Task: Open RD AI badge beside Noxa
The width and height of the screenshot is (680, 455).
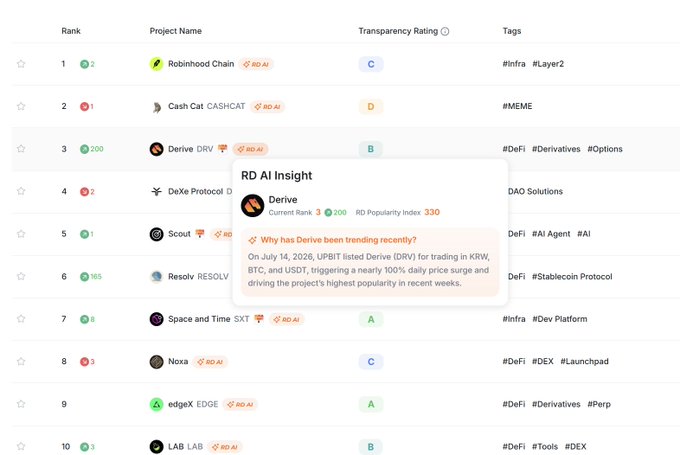Action: pos(210,362)
